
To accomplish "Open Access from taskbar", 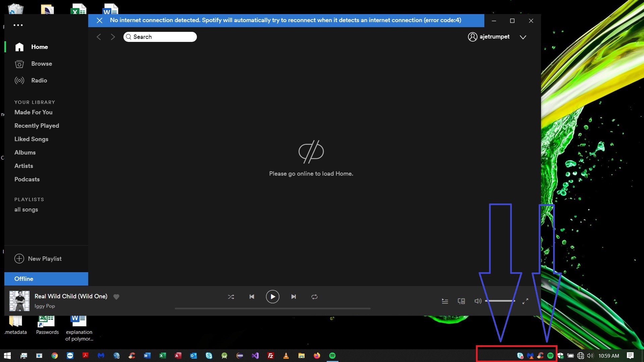I will (178, 356).
